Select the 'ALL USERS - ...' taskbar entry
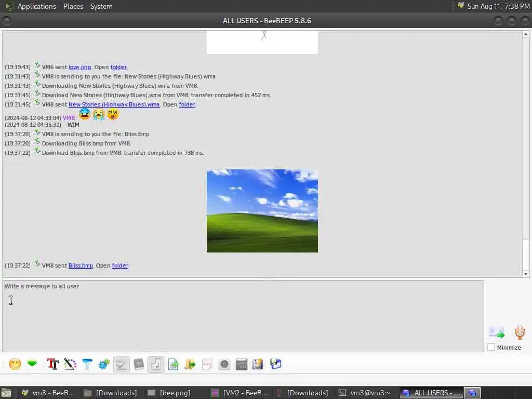 tap(431, 393)
